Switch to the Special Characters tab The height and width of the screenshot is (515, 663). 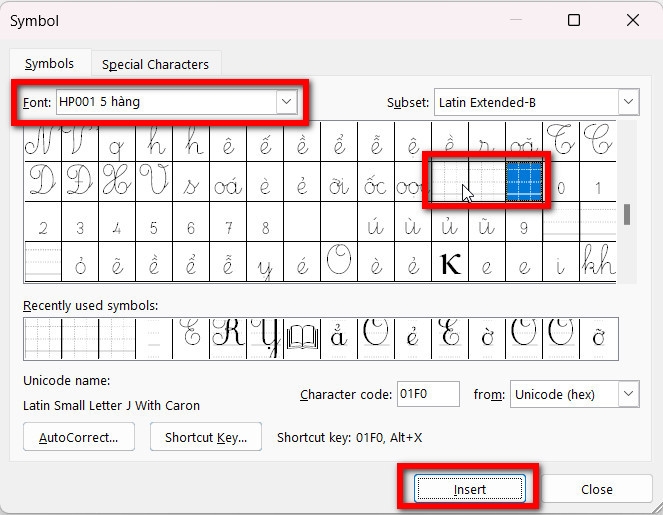point(155,64)
